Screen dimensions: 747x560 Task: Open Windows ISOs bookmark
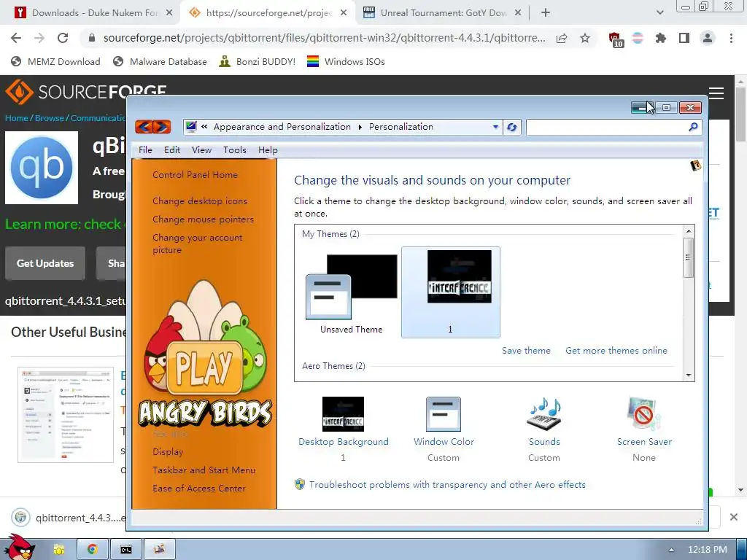346,61
